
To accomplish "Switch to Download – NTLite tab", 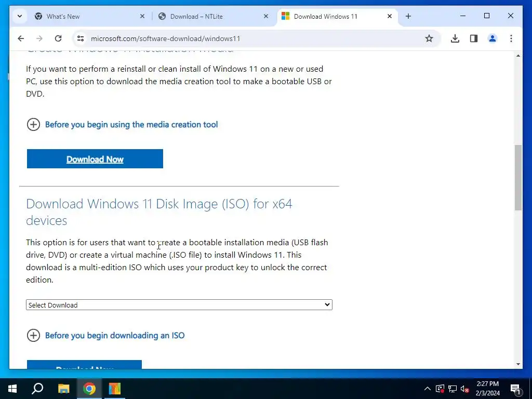I will click(214, 16).
